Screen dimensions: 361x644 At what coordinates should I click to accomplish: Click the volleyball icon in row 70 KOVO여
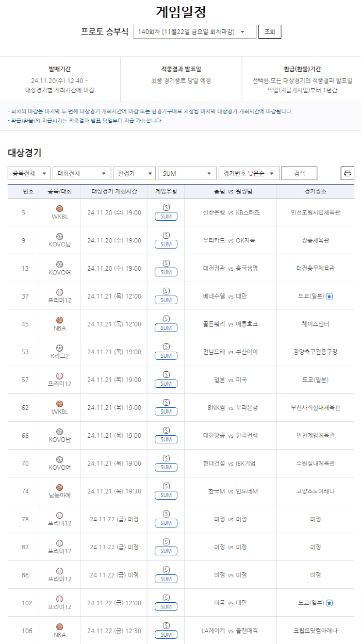[59, 459]
